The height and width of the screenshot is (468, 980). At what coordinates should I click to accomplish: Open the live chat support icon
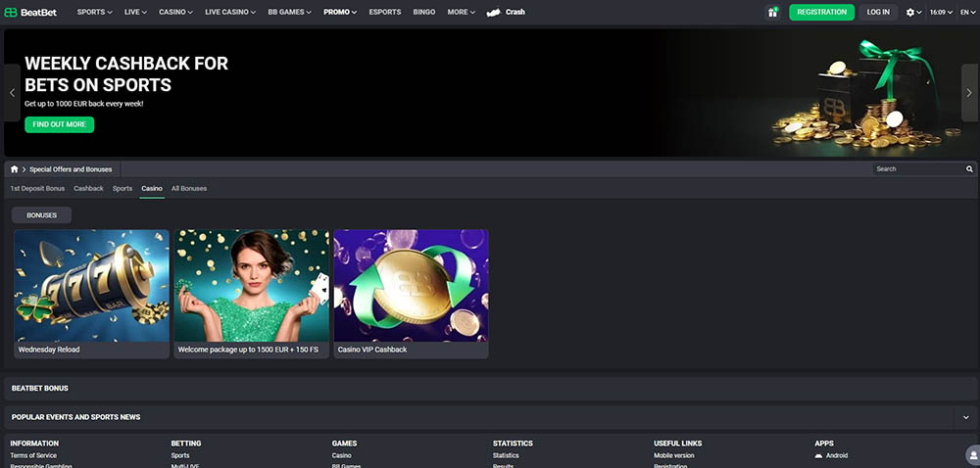coord(970,455)
